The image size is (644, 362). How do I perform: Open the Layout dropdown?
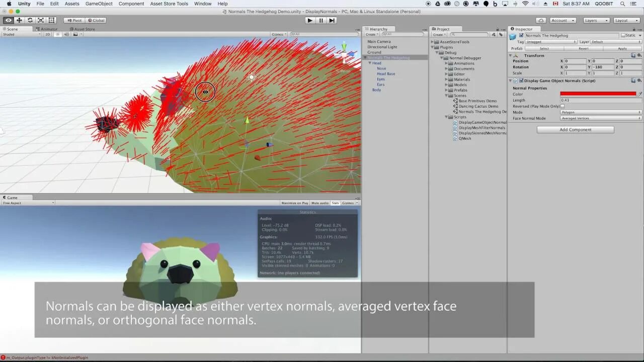click(627, 21)
